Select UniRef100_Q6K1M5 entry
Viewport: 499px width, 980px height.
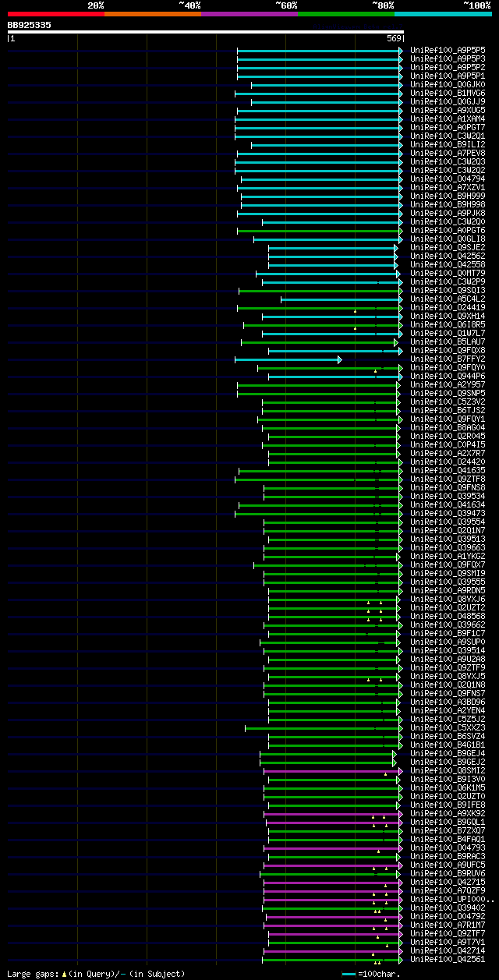447,787
